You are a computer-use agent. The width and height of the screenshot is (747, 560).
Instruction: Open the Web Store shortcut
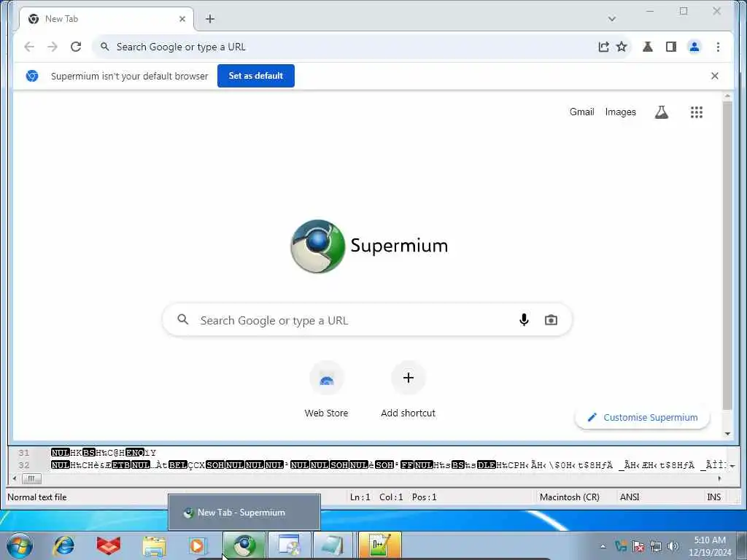click(x=326, y=390)
